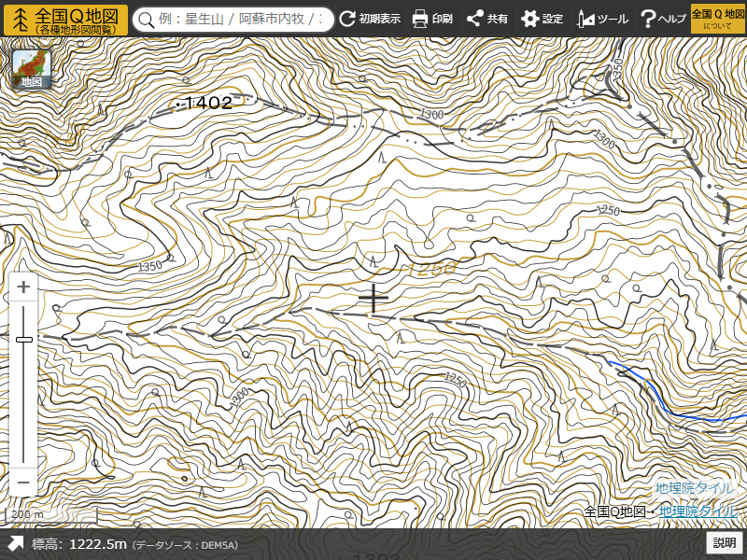Open the ヘルプ help panel
This screenshot has width=747, height=560.
tap(662, 19)
